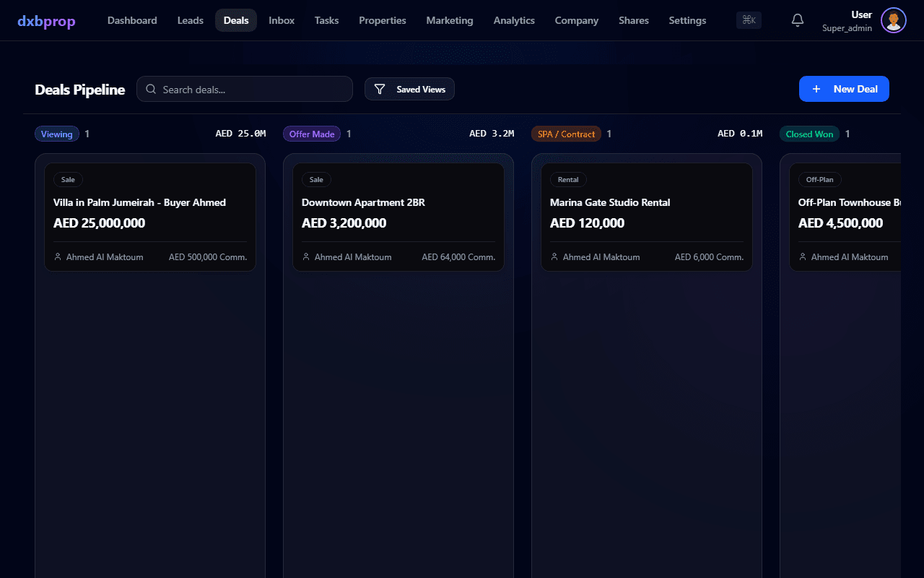Viewport: 924px width, 578px height.
Task: Click the search magnifier icon
Action: (151, 90)
